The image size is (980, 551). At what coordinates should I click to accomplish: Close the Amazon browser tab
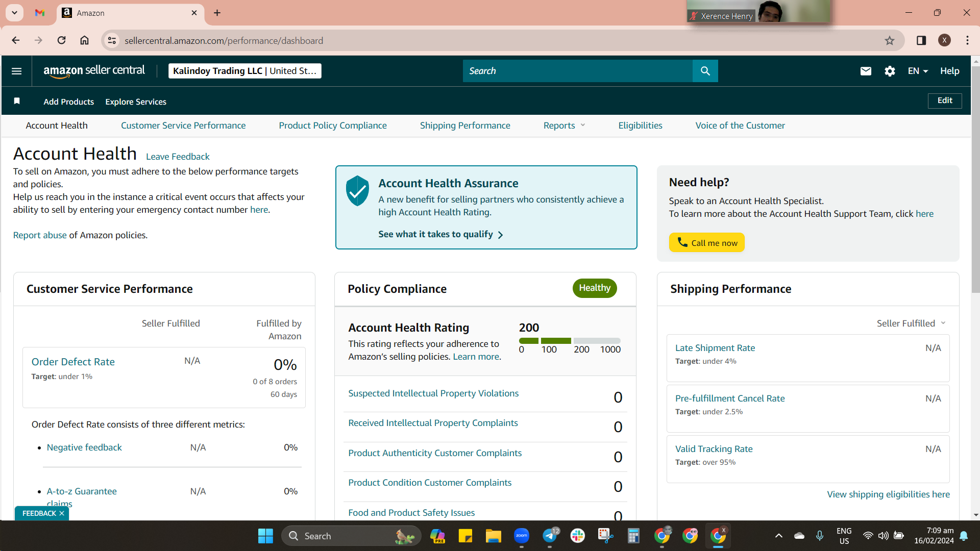(x=194, y=13)
